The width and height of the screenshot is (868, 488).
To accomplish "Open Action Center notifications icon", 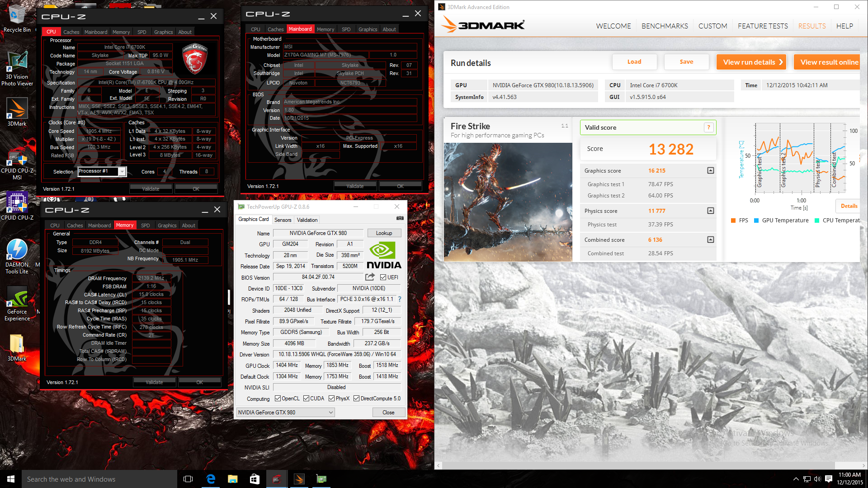I will click(828, 479).
